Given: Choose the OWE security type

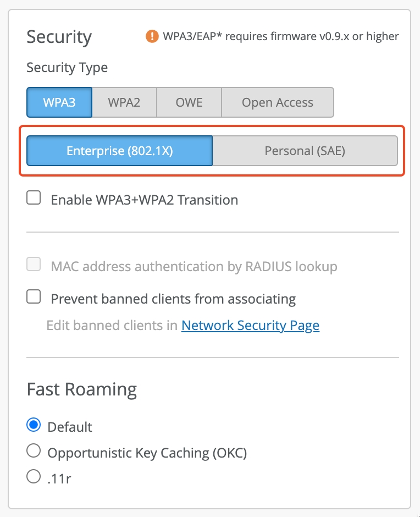Looking at the screenshot, I should pyautogui.click(x=189, y=102).
